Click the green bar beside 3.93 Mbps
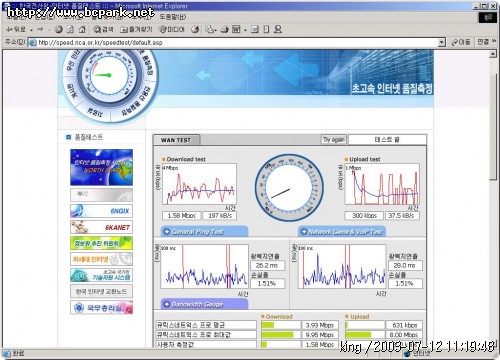The width and height of the screenshot is (500, 360). (268, 325)
